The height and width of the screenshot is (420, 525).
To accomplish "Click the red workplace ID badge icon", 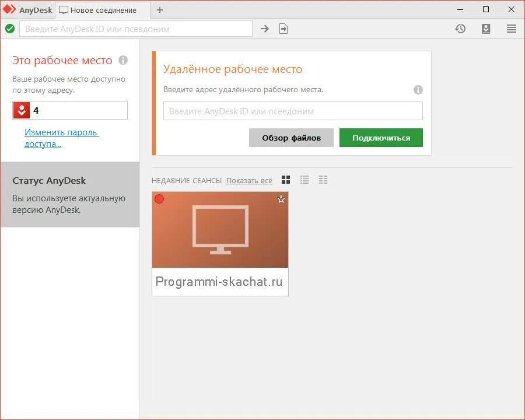I will click(x=22, y=110).
